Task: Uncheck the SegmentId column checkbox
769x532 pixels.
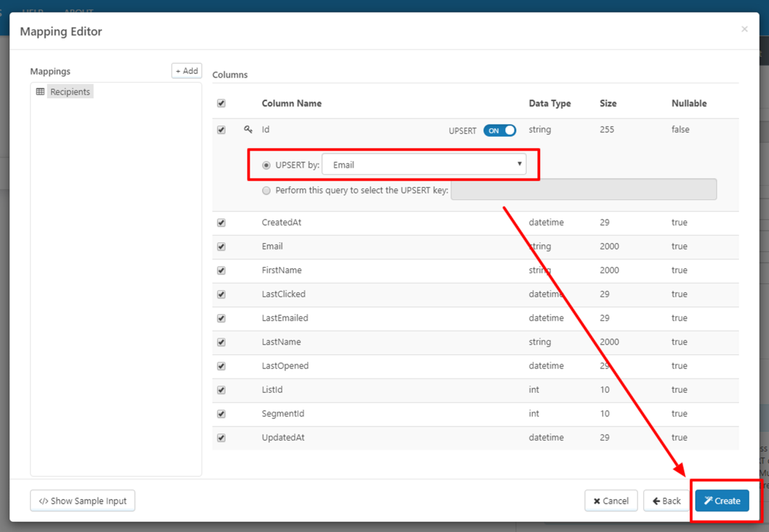Action: (x=221, y=413)
